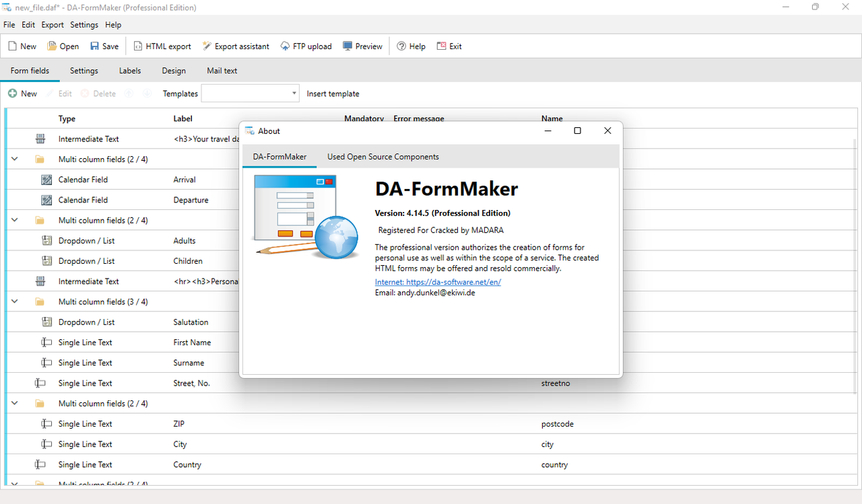Open the Settings menu in the menu bar
The image size is (862, 504).
tap(84, 25)
